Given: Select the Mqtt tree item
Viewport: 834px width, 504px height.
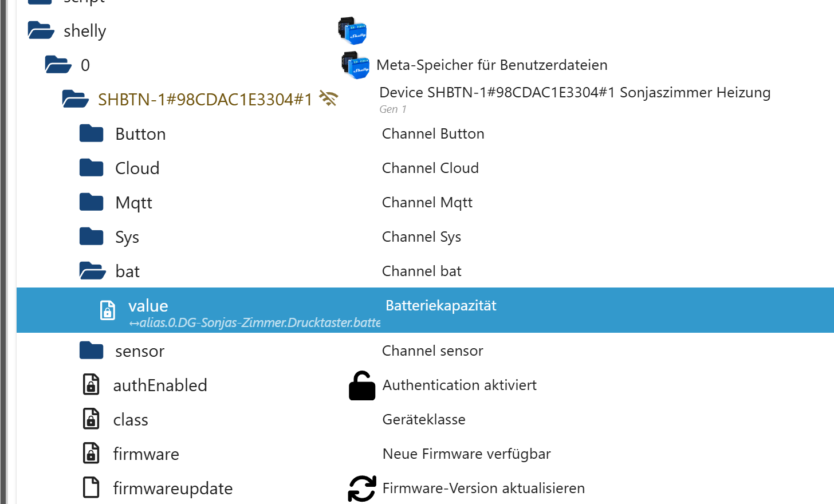Looking at the screenshot, I should (133, 203).
